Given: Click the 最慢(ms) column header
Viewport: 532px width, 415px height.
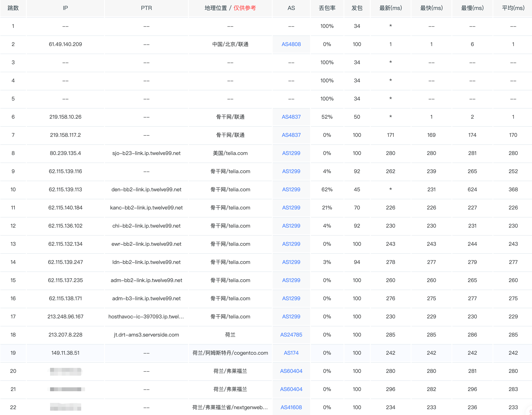Looking at the screenshot, I should (472, 8).
